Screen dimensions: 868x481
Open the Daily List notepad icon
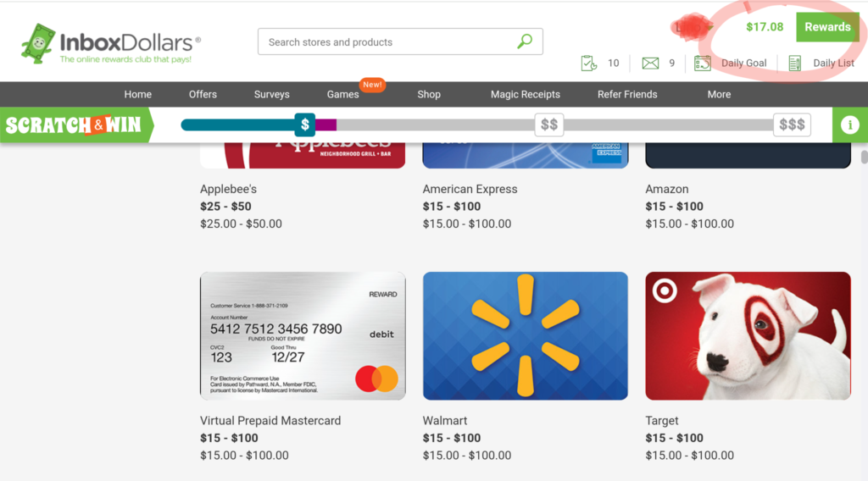[x=795, y=63]
